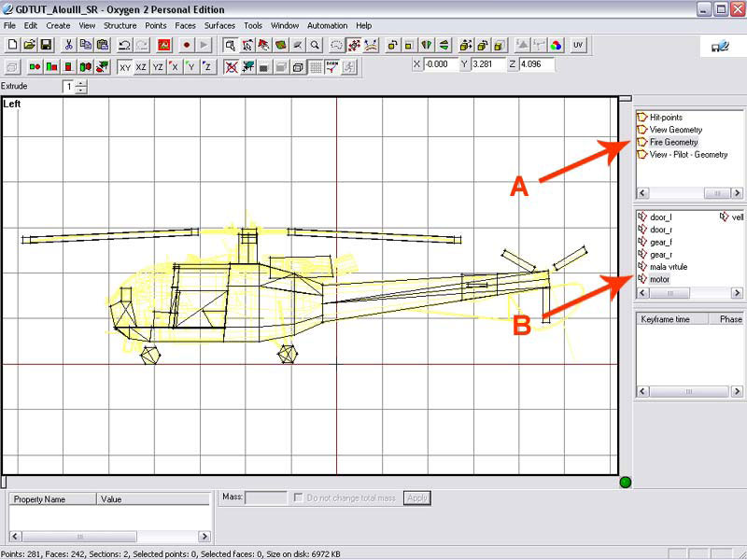Click the Undo arrow icon
The width and height of the screenshot is (747, 560).
[x=124, y=45]
